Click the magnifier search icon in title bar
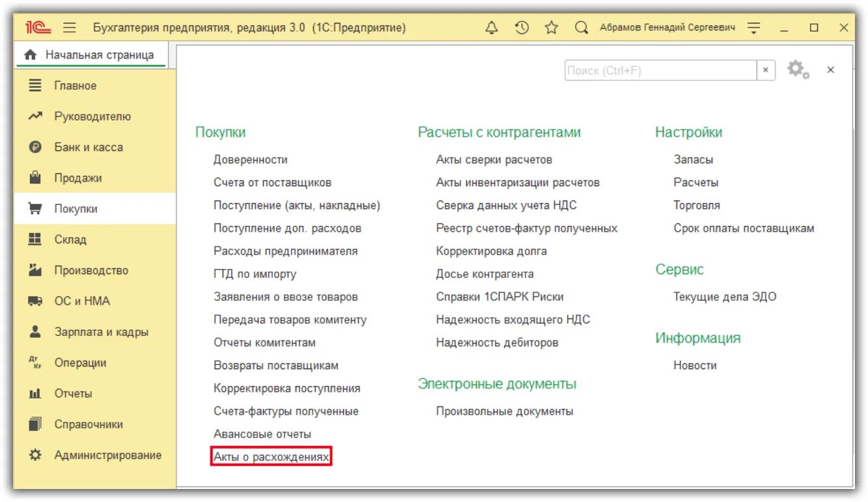 tap(581, 28)
